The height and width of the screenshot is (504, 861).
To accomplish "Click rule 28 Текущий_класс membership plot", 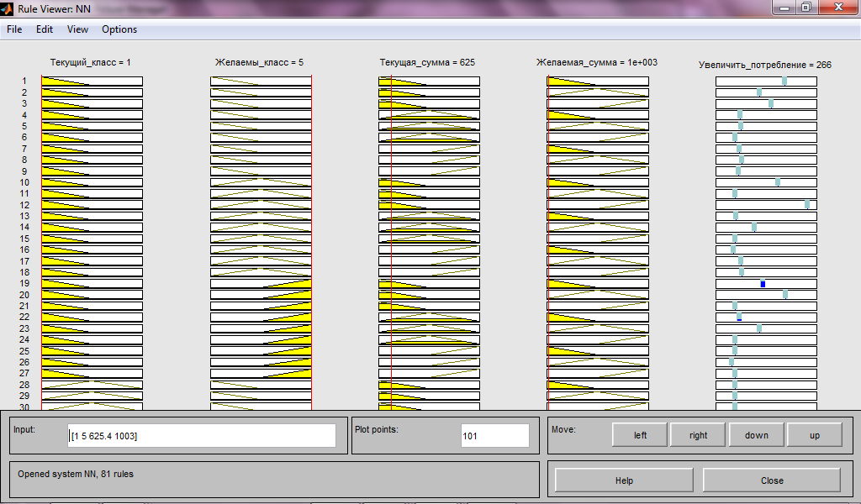I will point(92,385).
